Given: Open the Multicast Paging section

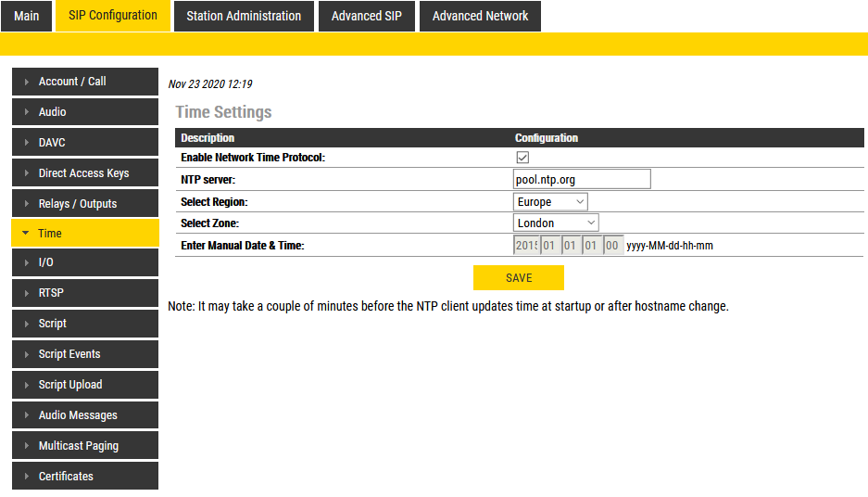Looking at the screenshot, I should 79,446.
